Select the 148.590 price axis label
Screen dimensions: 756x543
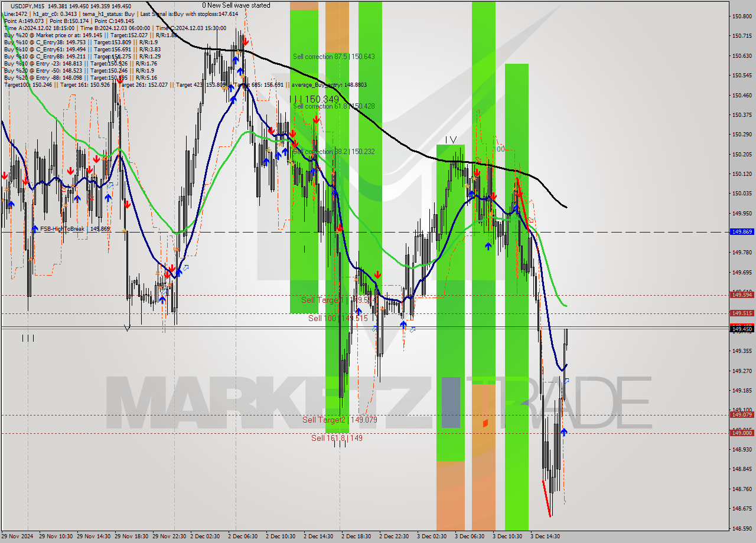pyautogui.click(x=742, y=528)
